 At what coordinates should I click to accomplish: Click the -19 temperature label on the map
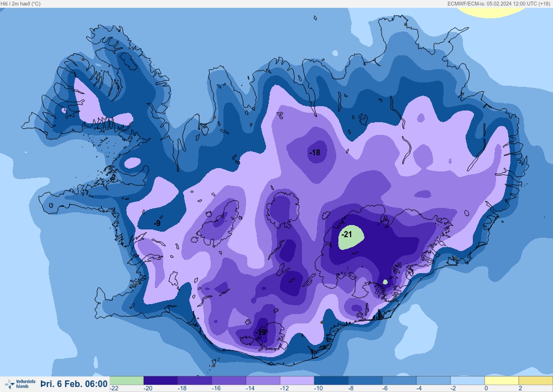(x=261, y=332)
